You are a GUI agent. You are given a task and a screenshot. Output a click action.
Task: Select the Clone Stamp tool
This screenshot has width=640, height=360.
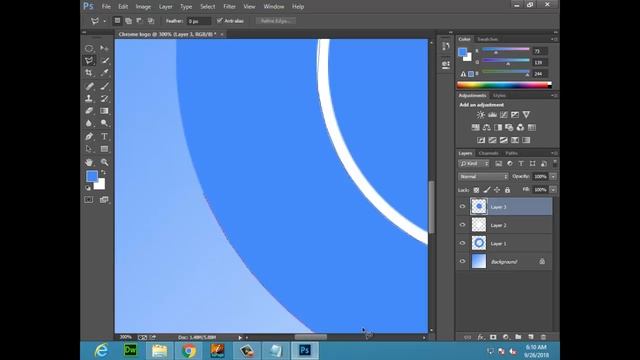(89, 98)
